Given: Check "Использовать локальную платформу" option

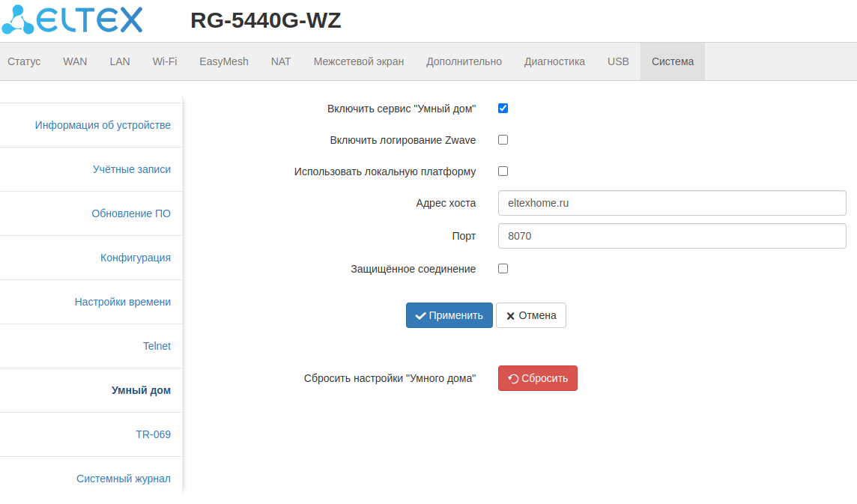Looking at the screenshot, I should click(503, 171).
